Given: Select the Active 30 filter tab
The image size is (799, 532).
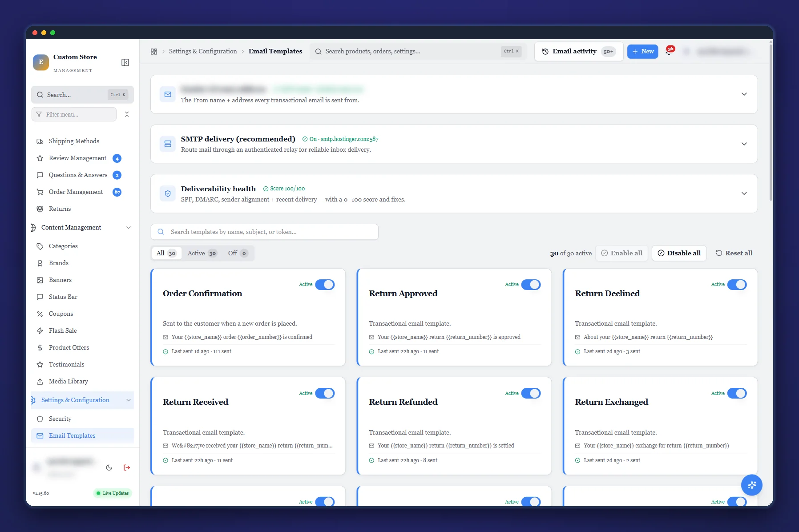Looking at the screenshot, I should click(202, 254).
